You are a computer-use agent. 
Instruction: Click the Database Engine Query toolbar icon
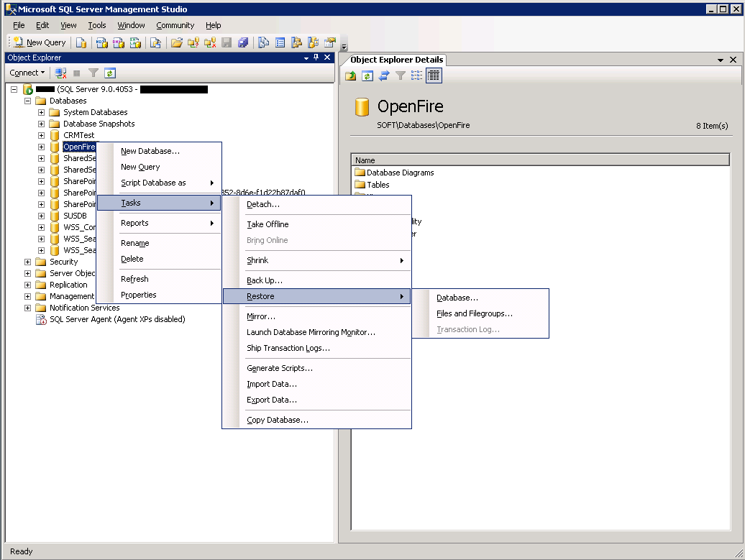click(81, 42)
